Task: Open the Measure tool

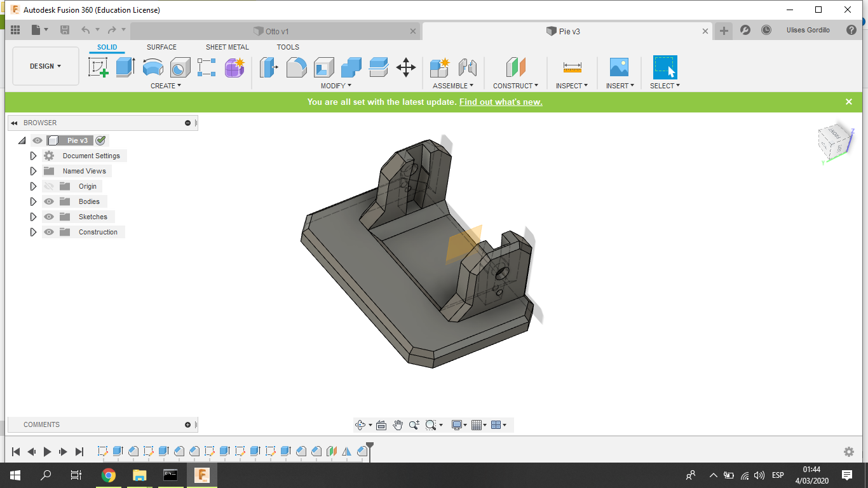Action: point(573,67)
